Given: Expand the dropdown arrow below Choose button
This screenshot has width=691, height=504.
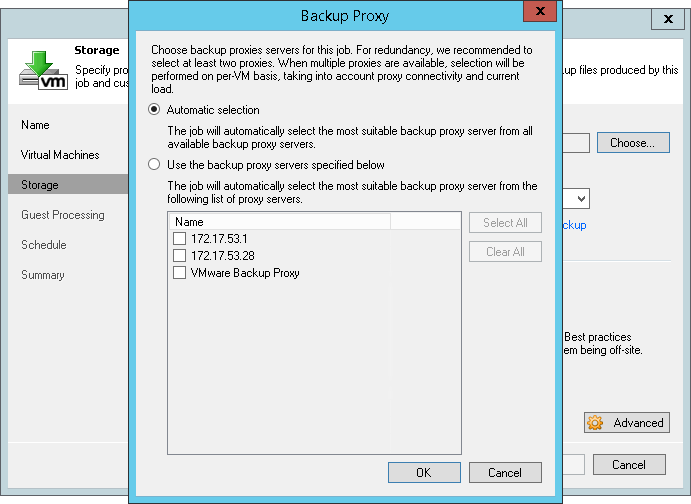Looking at the screenshot, I should [x=580, y=199].
